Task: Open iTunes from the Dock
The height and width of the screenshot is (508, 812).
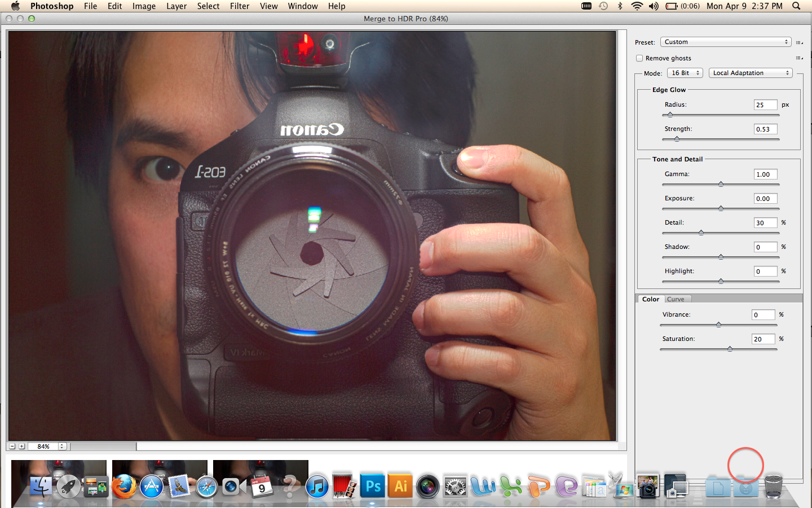Action: [x=317, y=486]
